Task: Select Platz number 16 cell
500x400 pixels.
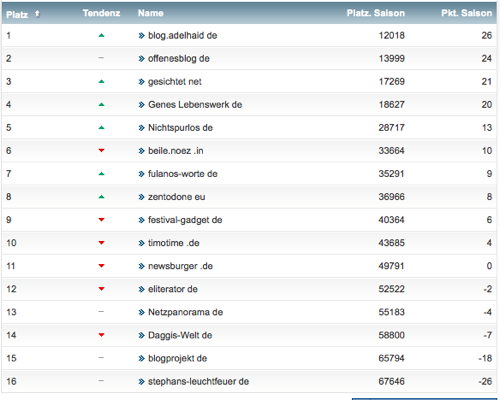Action: (11, 381)
